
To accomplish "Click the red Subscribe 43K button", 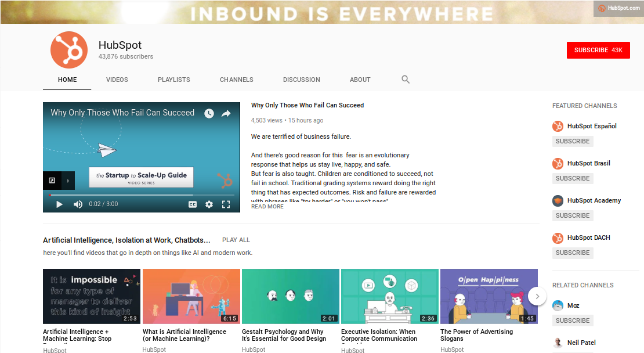I will pos(598,50).
